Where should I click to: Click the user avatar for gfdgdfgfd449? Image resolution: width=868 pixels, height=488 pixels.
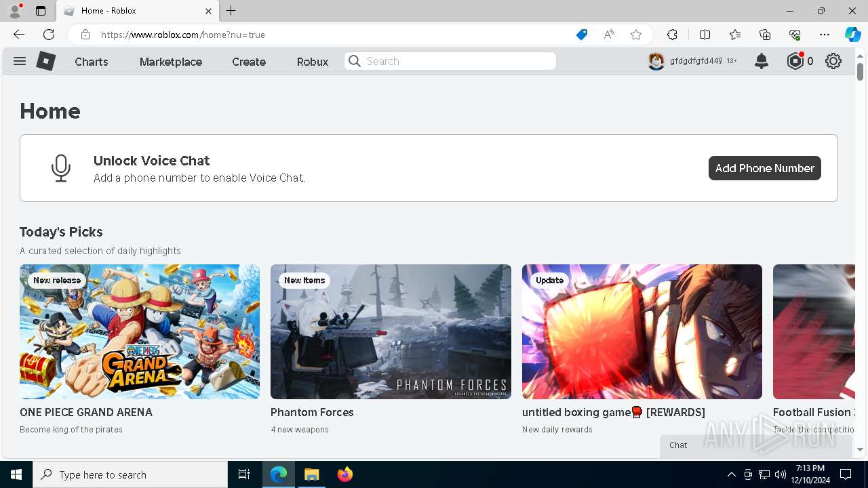click(656, 61)
